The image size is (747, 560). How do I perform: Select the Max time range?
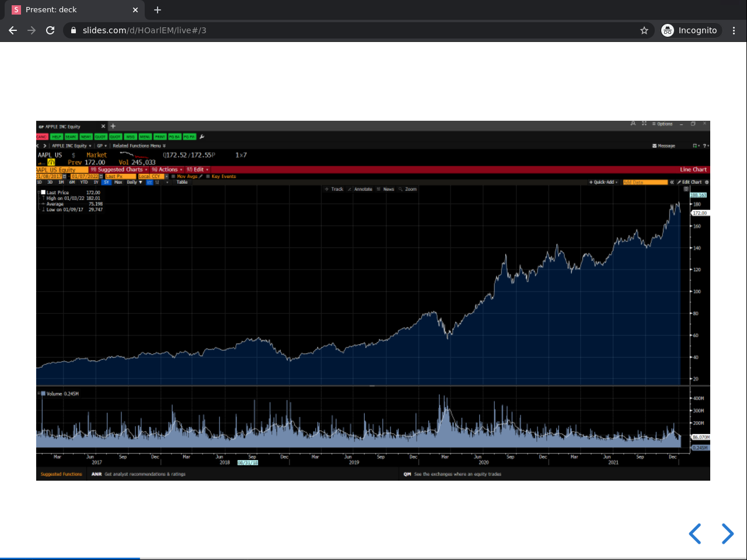118,183
